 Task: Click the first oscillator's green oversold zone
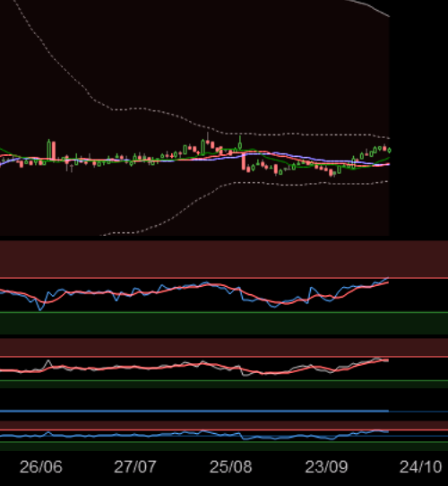coord(224,324)
